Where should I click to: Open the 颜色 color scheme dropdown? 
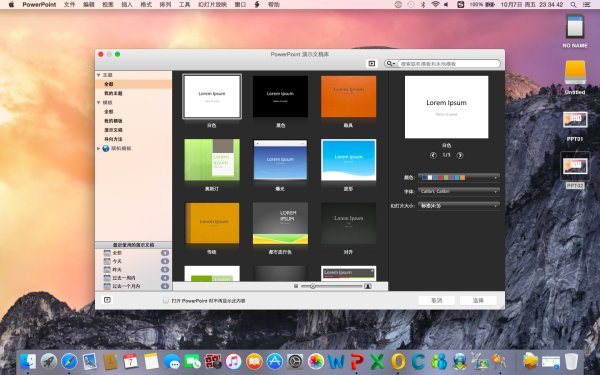tap(459, 178)
